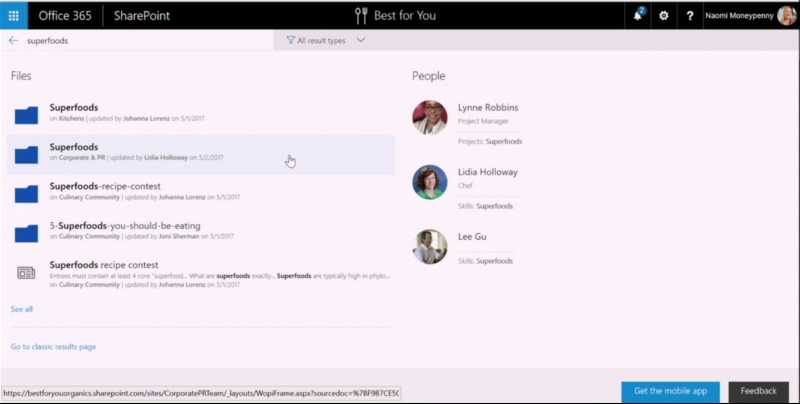Click folder icon for Corporate & PR Superfoods
The width and height of the screenshot is (800, 404).
pyautogui.click(x=26, y=155)
